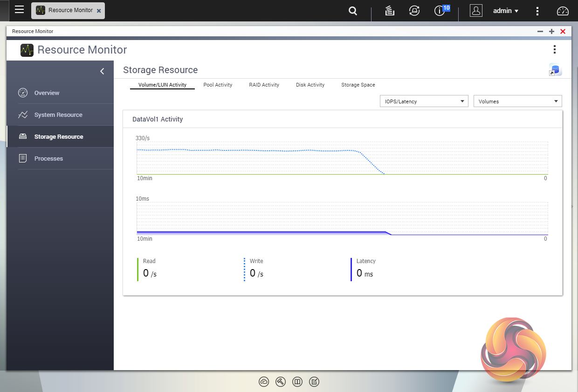Go to Overview in sidebar
The width and height of the screenshot is (578, 392).
[47, 93]
